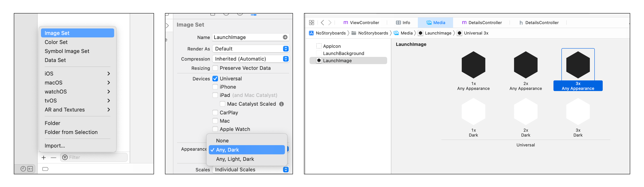Click NoStoryboards project breadcrumb
This screenshot has height=187, width=644.
click(x=327, y=33)
